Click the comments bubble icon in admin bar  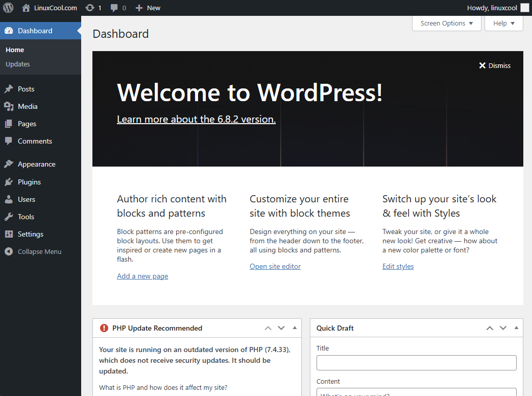click(x=114, y=8)
